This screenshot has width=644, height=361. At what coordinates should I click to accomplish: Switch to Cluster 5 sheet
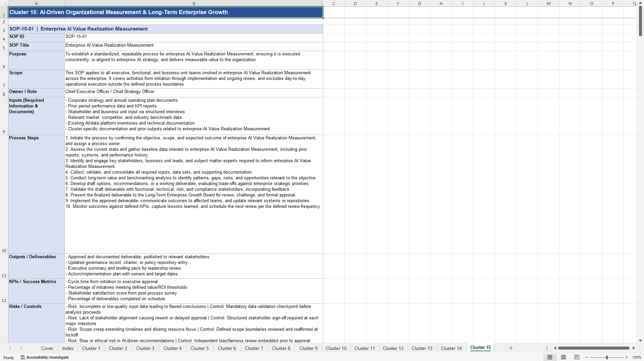(200, 348)
